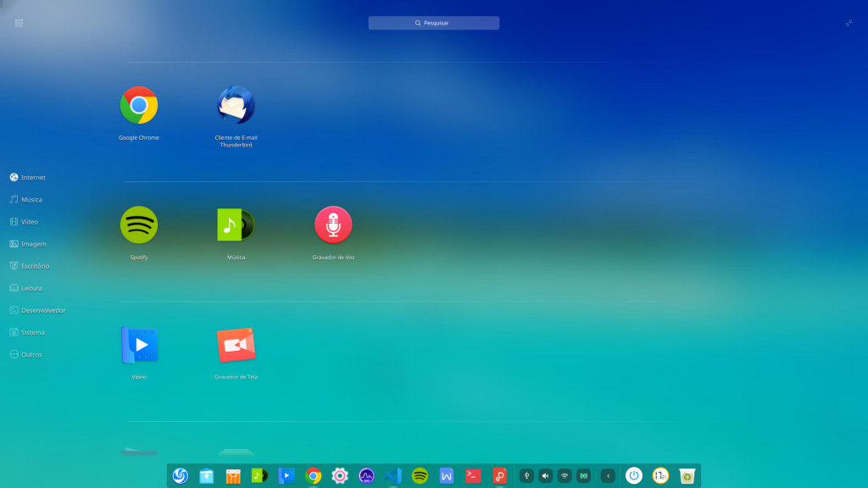Click the Wi-Fi network tray icon
The width and height of the screenshot is (868, 488).
pos(565,476)
